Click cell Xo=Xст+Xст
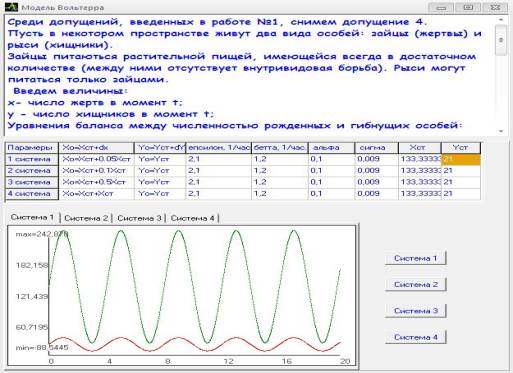513x373 pixels. tap(96, 194)
